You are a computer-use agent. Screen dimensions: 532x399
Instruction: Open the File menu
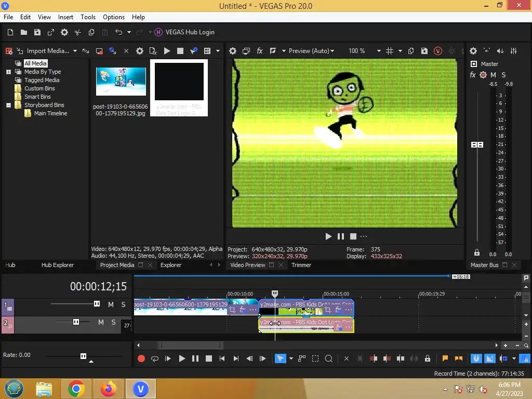pyautogui.click(x=8, y=17)
